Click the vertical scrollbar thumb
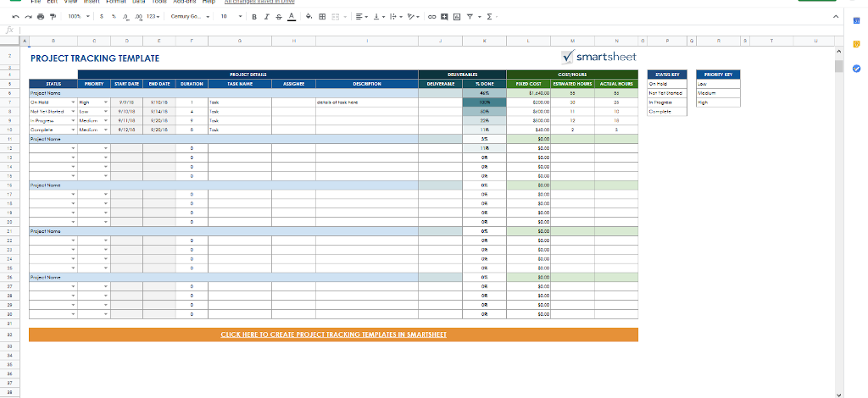 click(838, 66)
